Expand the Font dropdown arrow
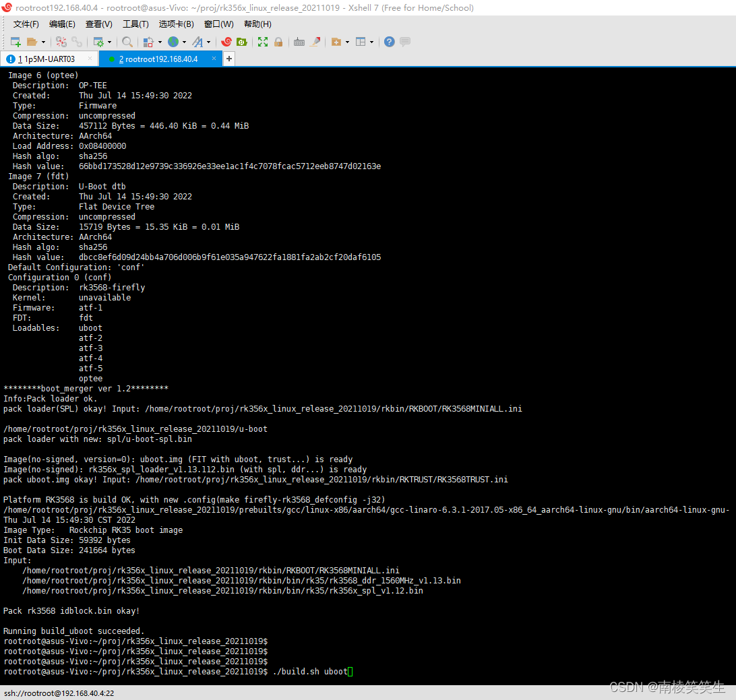The image size is (736, 700). [208, 42]
